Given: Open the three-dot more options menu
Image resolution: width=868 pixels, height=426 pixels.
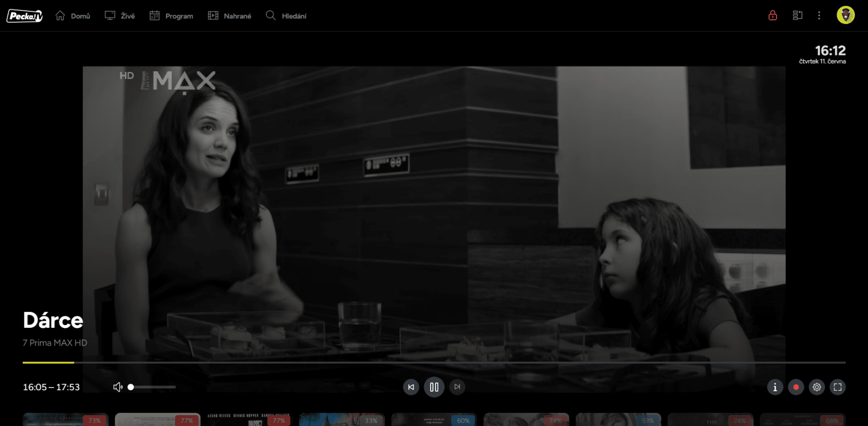Looking at the screenshot, I should point(819,15).
